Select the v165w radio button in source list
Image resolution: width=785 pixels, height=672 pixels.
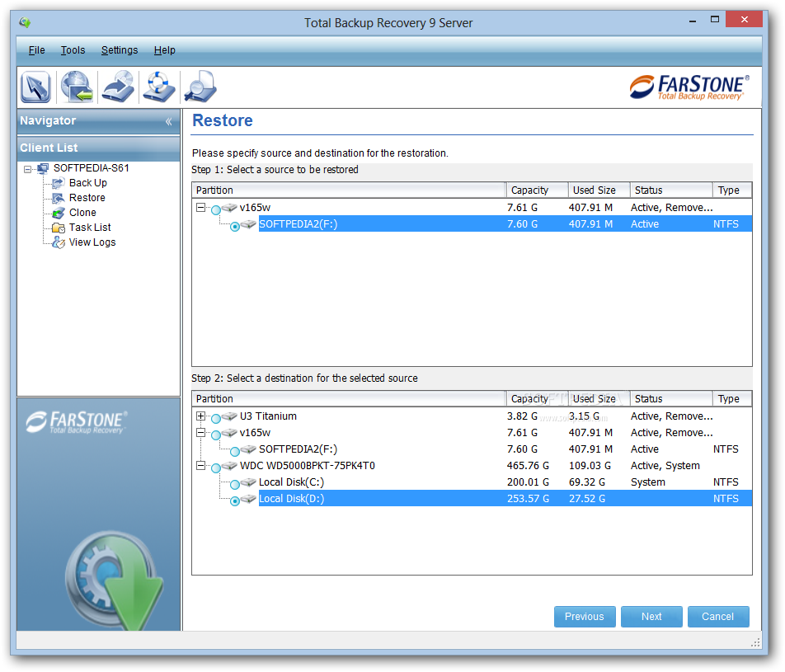[216, 209]
